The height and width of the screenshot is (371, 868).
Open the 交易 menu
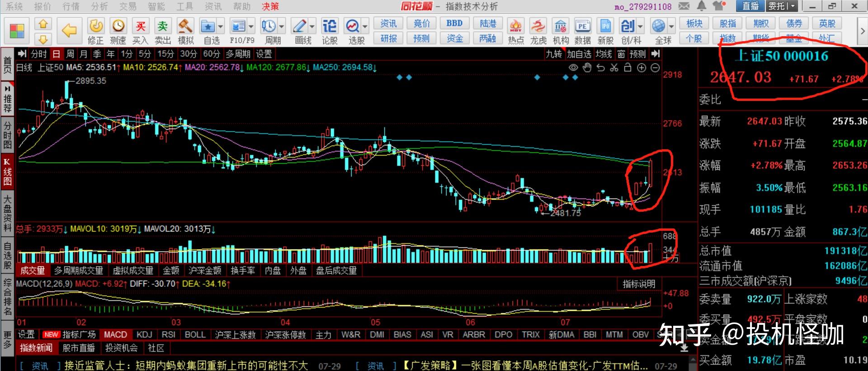[128, 6]
